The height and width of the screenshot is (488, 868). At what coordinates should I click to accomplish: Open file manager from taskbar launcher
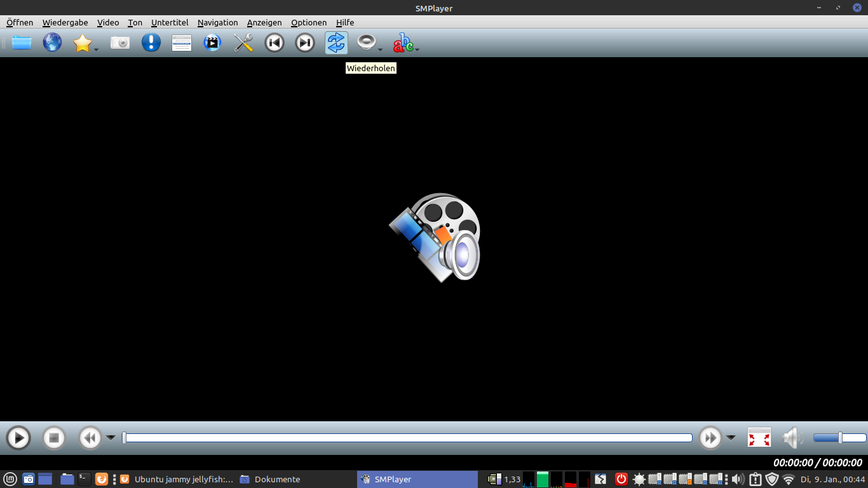[x=67, y=479]
